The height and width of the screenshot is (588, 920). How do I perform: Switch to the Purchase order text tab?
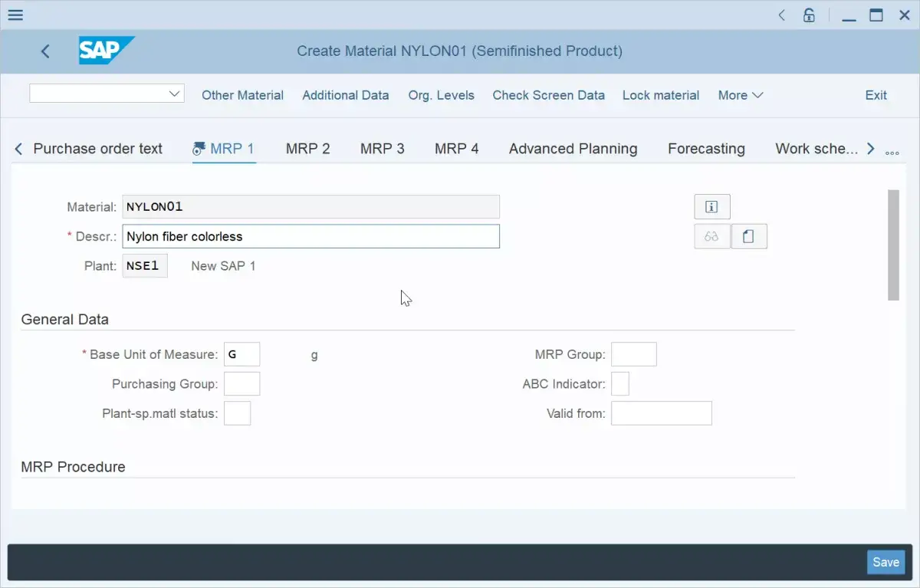coord(98,149)
